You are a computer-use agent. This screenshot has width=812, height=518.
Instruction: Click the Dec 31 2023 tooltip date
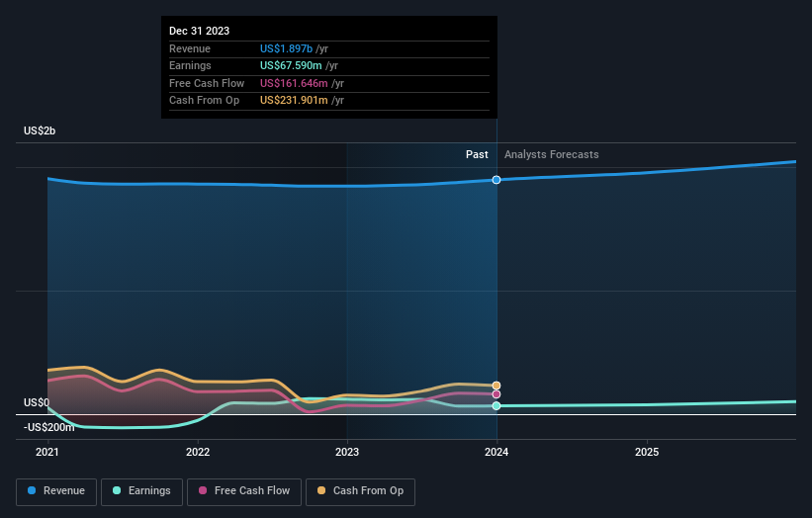click(200, 31)
